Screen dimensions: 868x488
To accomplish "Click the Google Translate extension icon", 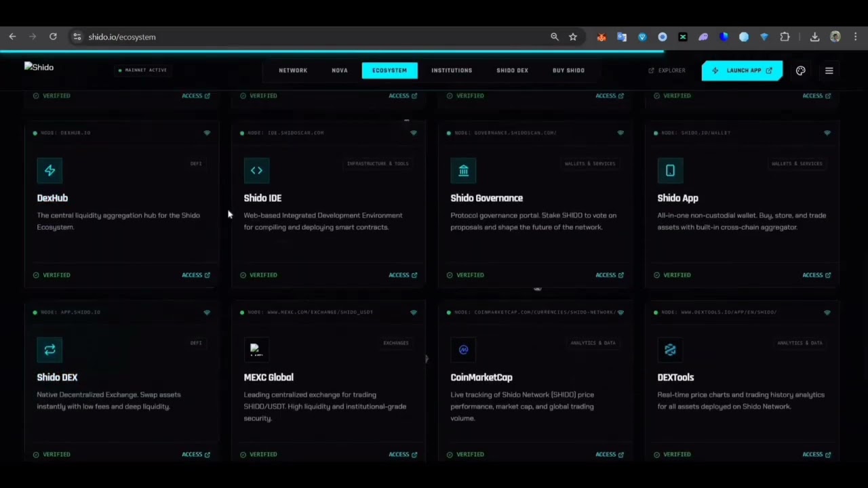I will pyautogui.click(x=622, y=37).
